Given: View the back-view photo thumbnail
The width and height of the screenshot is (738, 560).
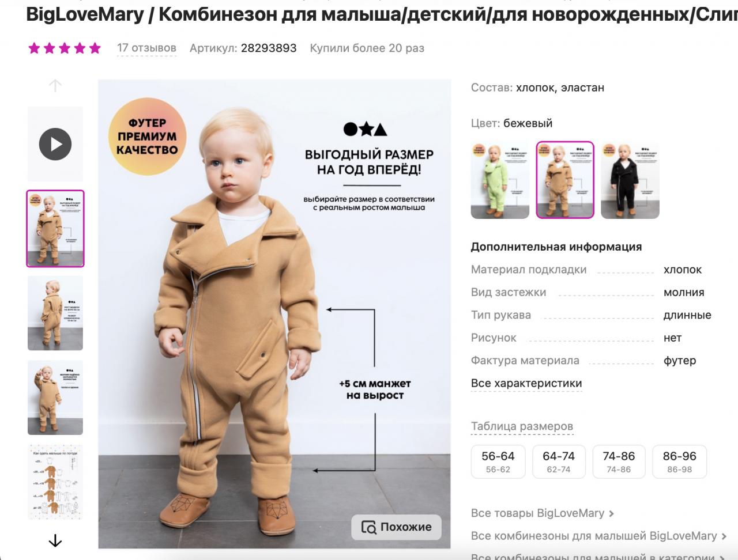Looking at the screenshot, I should 55,313.
